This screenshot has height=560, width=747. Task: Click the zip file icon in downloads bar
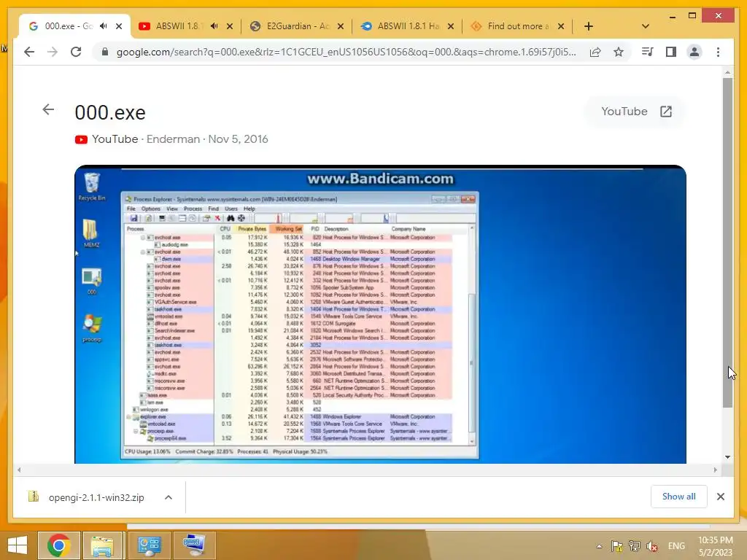point(34,497)
